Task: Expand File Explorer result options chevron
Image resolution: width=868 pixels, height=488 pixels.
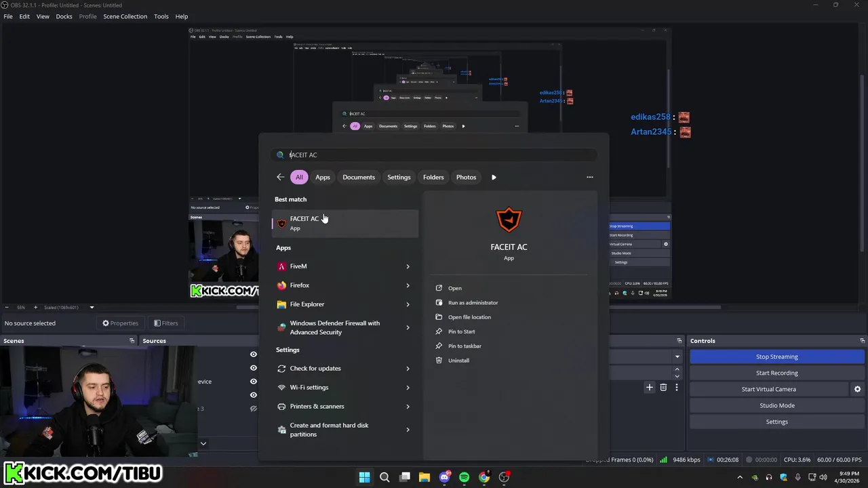Action: tap(408, 304)
